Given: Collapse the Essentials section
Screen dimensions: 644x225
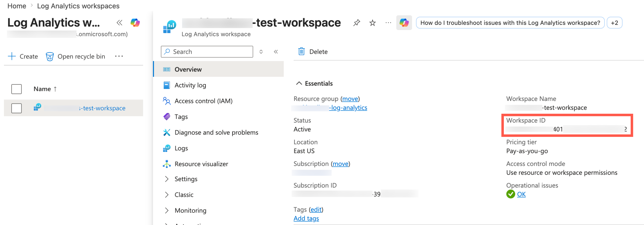Looking at the screenshot, I should pos(299,83).
